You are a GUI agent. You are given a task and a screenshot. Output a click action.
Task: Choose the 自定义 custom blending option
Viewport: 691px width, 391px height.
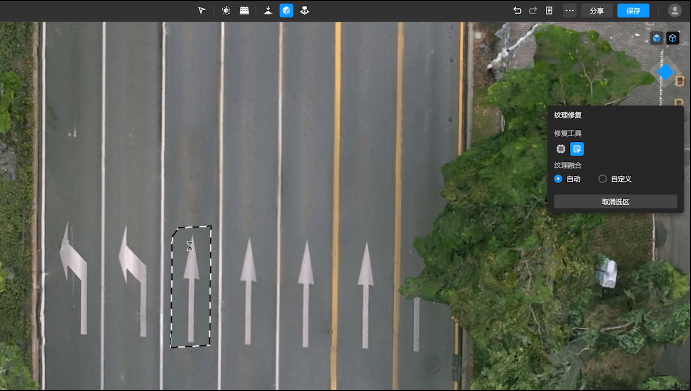pyautogui.click(x=615, y=179)
